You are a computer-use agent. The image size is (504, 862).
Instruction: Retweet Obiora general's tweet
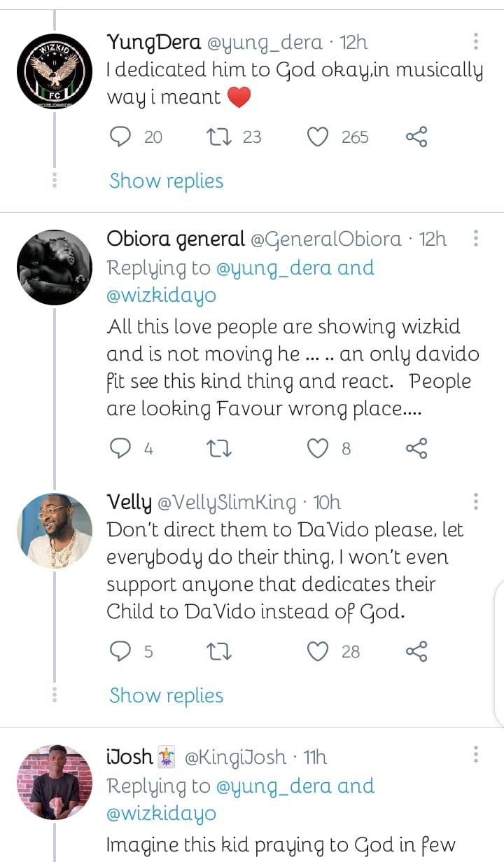pyautogui.click(x=222, y=448)
